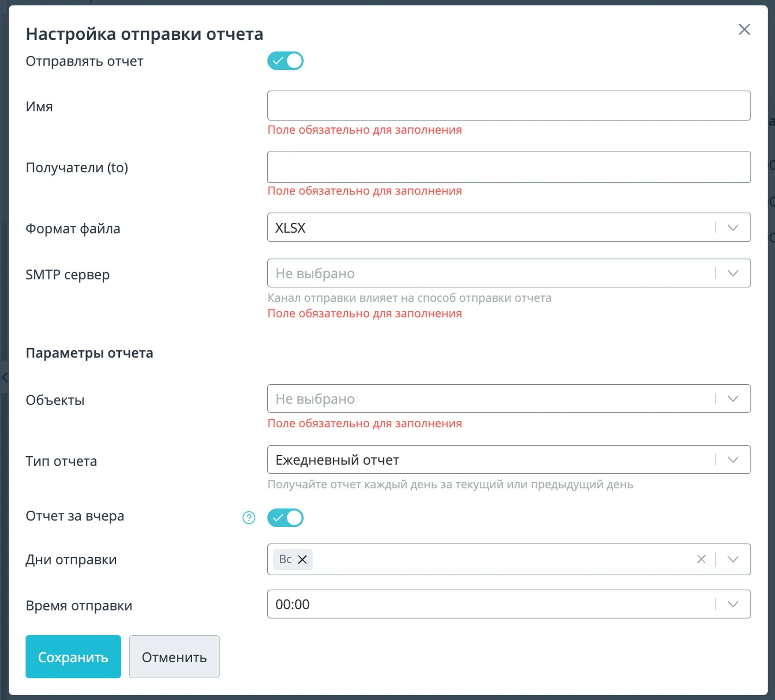Click the chevron arrow in Дни отправки field
This screenshot has width=775, height=700.
click(733, 559)
